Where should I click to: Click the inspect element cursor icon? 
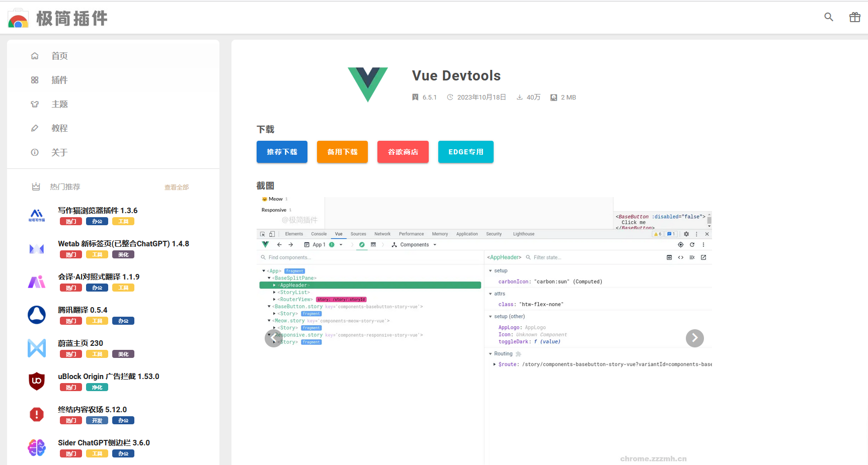click(263, 234)
